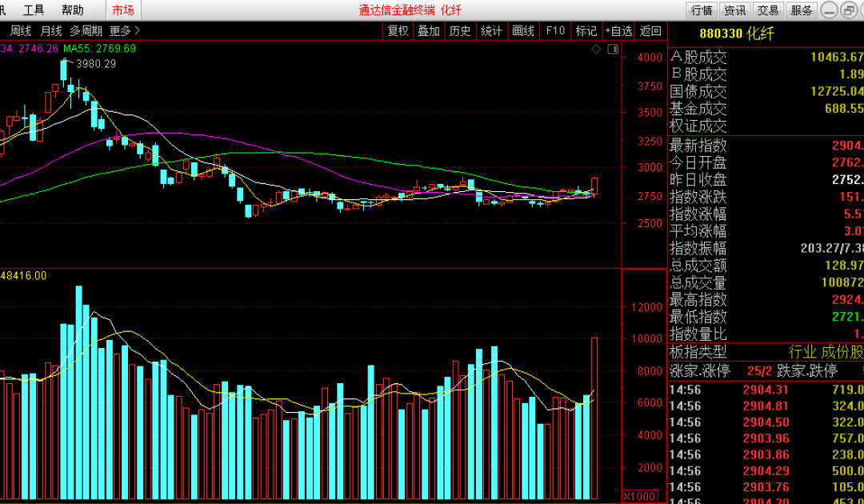Open the 多周期 multi-period view
This screenshot has width=864, height=504.
point(86,30)
